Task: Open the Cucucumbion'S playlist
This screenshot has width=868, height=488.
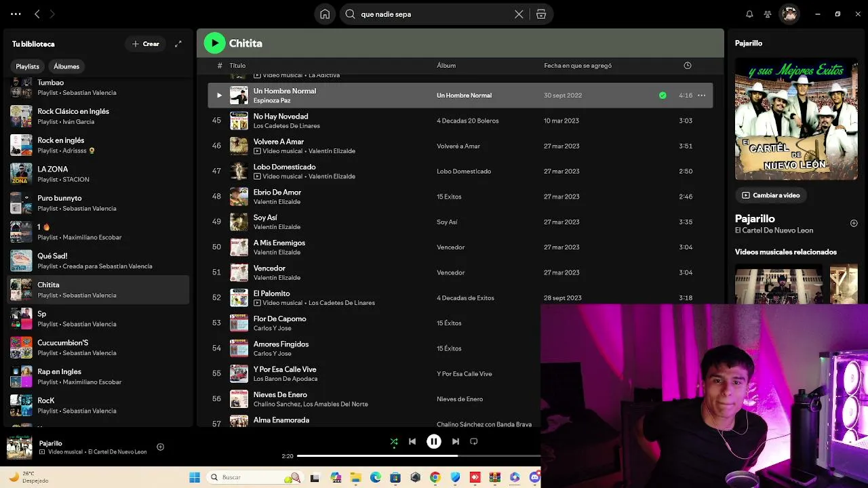Action: pyautogui.click(x=98, y=348)
